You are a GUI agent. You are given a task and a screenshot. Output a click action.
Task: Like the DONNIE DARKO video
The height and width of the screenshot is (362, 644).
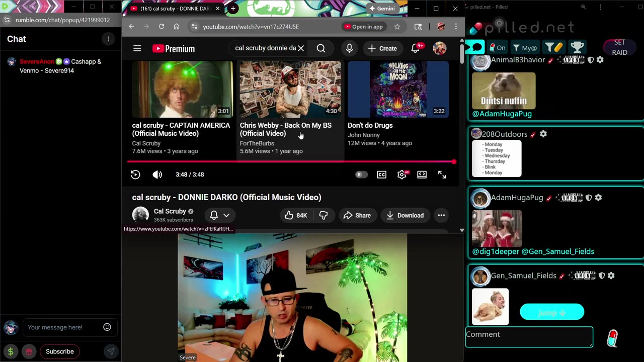click(296, 215)
